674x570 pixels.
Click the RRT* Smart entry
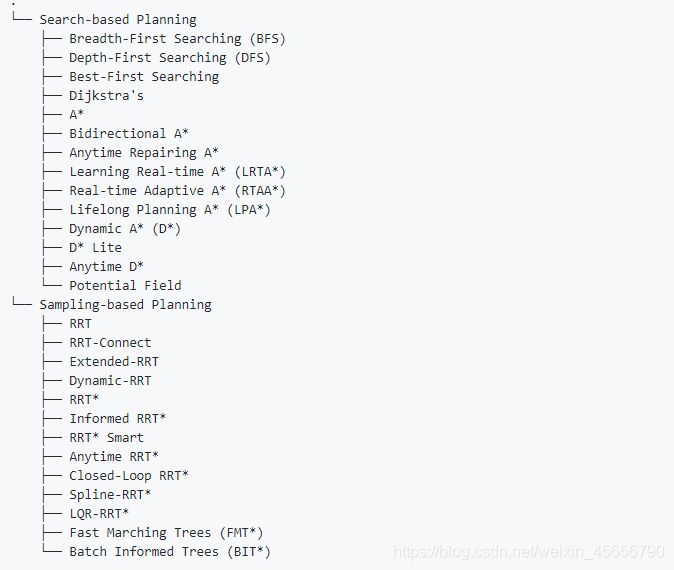pyautogui.click(x=107, y=438)
